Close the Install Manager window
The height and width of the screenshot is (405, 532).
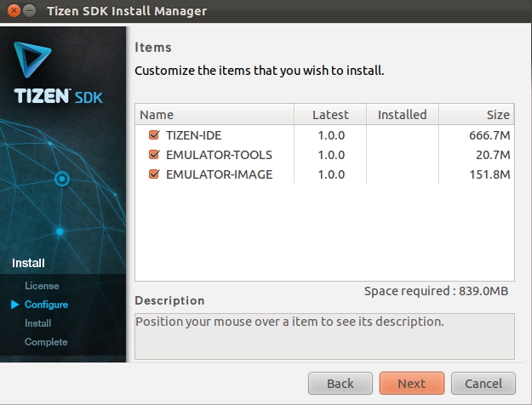[14, 11]
